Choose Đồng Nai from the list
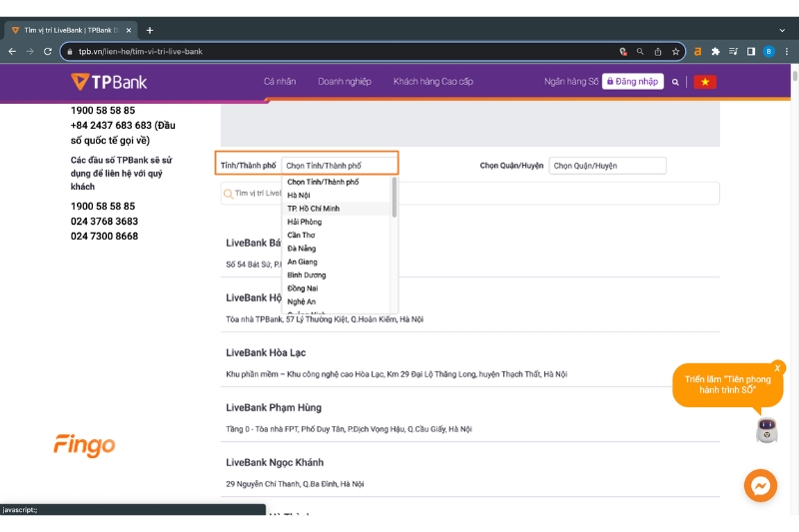The height and width of the screenshot is (532, 799). coord(337,288)
